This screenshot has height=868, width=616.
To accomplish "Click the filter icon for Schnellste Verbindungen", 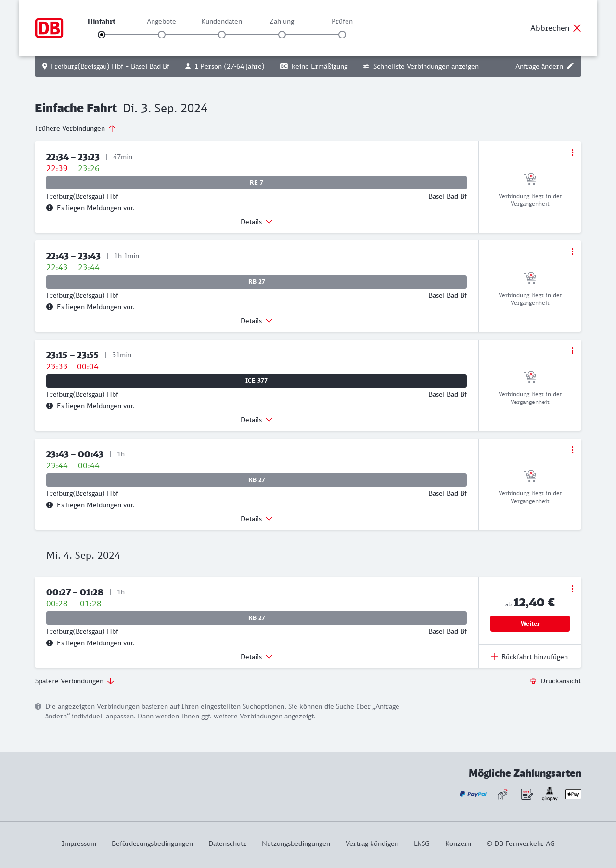I will (x=366, y=66).
